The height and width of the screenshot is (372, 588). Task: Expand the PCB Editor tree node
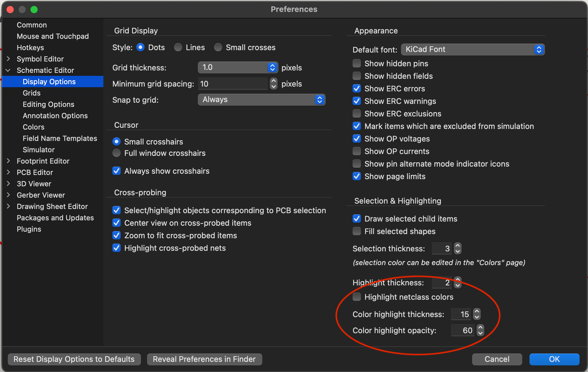pyautogui.click(x=8, y=172)
